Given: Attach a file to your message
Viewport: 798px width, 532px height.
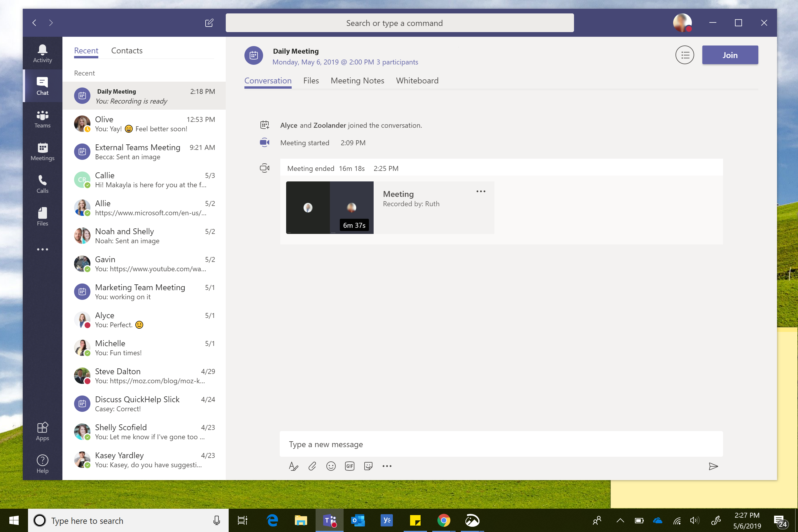Looking at the screenshot, I should click(x=312, y=466).
